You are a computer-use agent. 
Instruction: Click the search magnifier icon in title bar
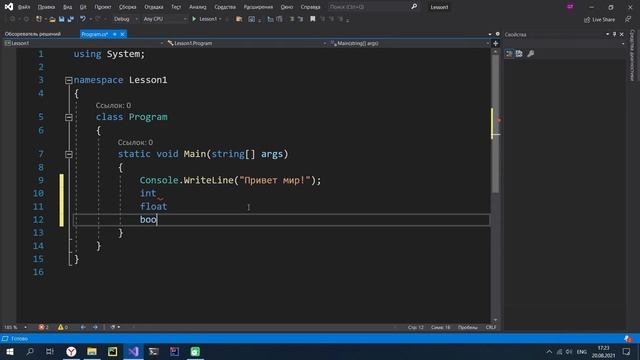coord(414,7)
